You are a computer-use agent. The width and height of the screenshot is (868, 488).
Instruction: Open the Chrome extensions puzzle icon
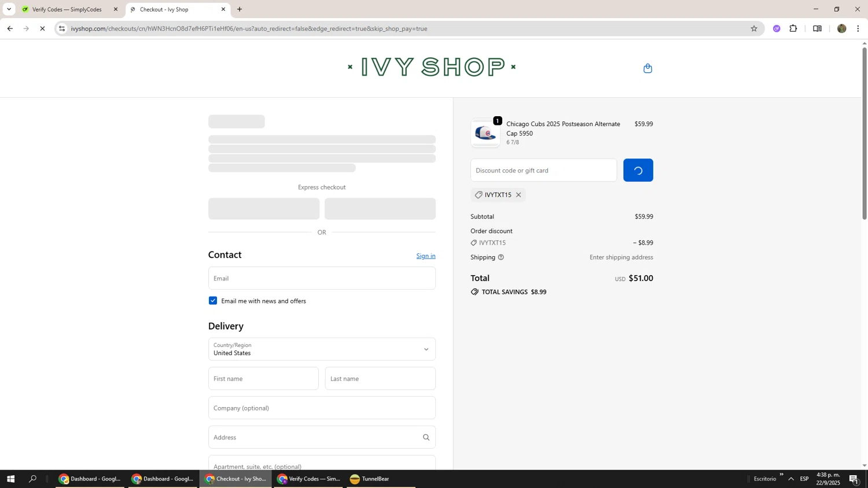(793, 28)
